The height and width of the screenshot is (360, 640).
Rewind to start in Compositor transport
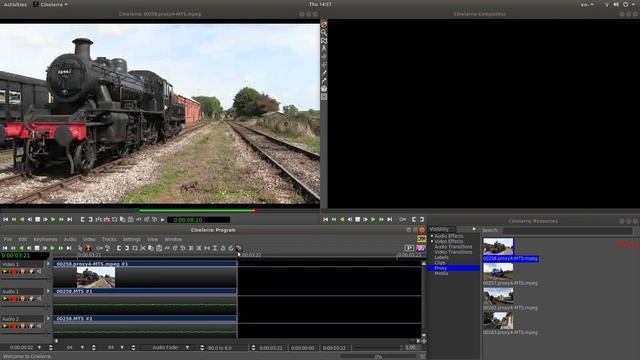[x=326, y=220]
